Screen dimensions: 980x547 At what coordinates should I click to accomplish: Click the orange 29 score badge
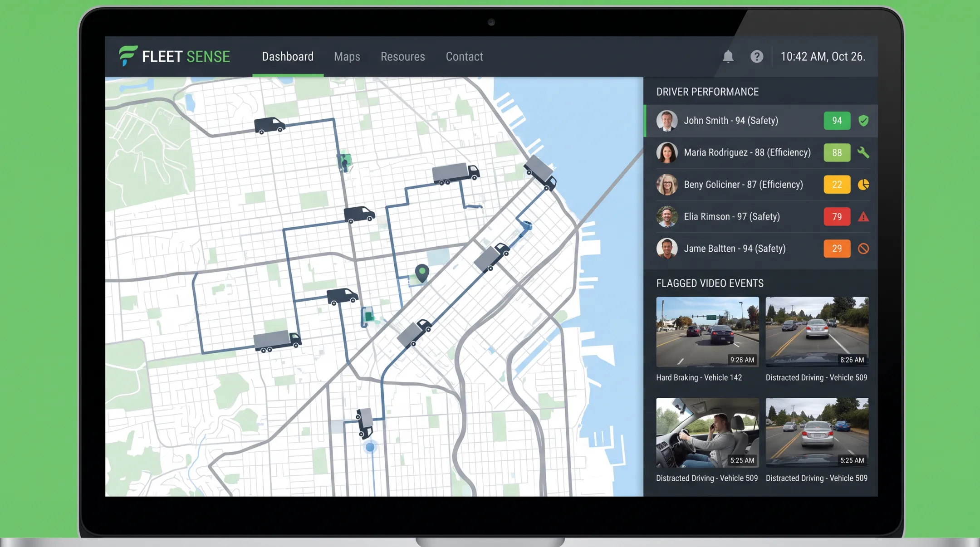pyautogui.click(x=837, y=249)
